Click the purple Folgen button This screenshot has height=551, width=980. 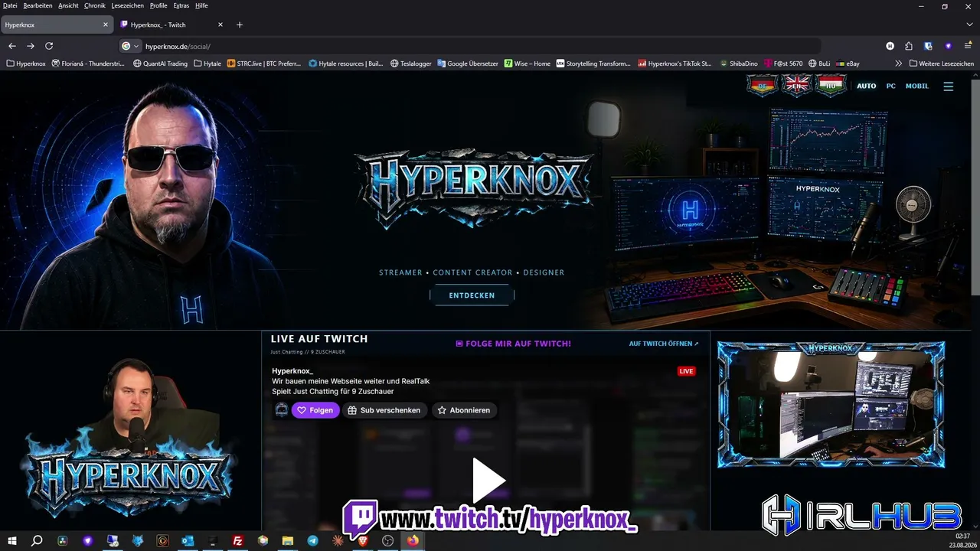click(315, 410)
